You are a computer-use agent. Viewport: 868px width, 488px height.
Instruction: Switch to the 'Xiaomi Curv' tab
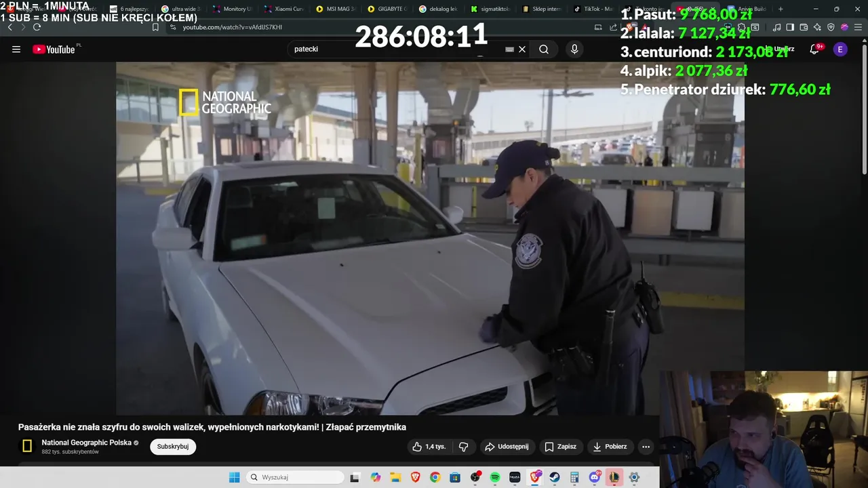(x=283, y=9)
